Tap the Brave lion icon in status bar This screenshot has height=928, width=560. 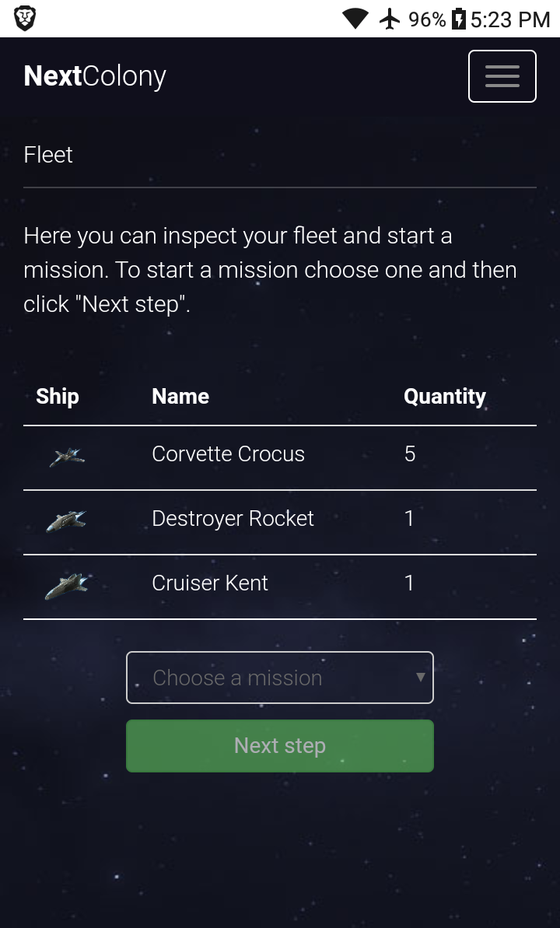coord(25,19)
